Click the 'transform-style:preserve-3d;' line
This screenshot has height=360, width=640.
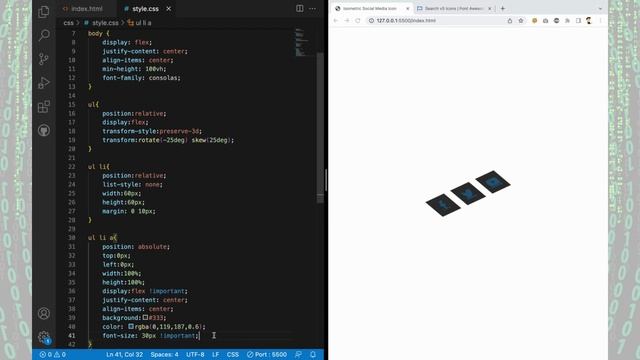152,131
